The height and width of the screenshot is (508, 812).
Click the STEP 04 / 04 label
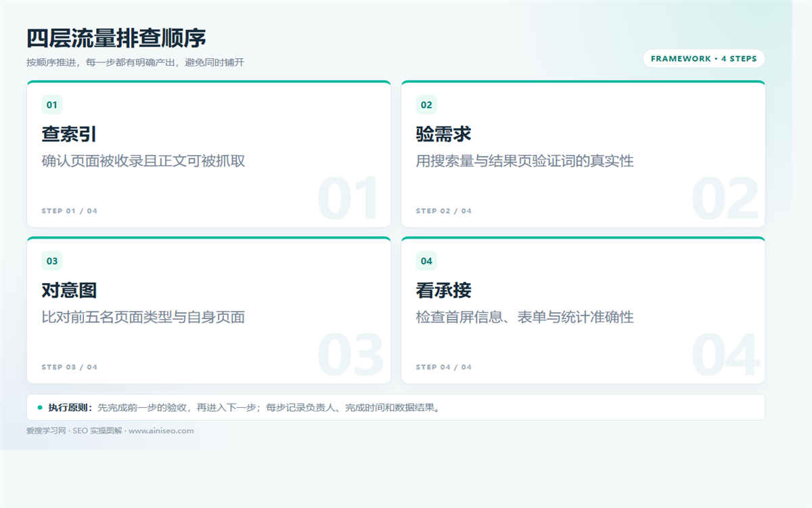(444, 367)
